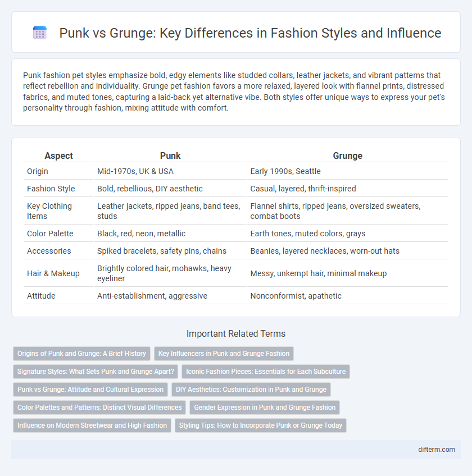Select the Earth tones, muted colors cell
472x476 pixels.
tap(347, 234)
